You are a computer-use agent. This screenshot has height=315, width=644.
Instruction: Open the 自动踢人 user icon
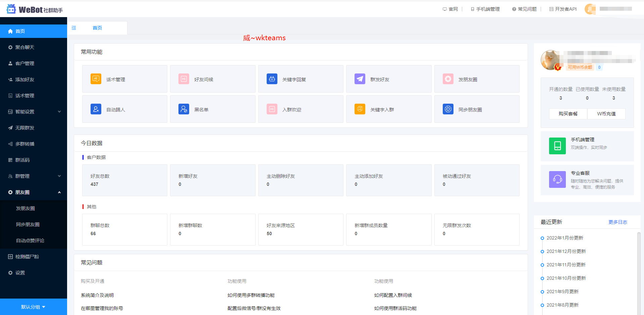coord(96,109)
